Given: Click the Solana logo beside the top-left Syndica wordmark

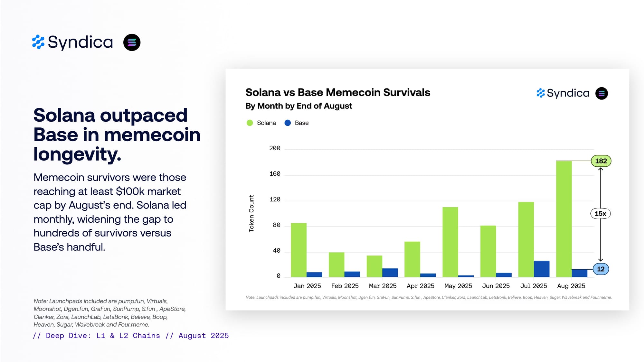Looking at the screenshot, I should (132, 42).
